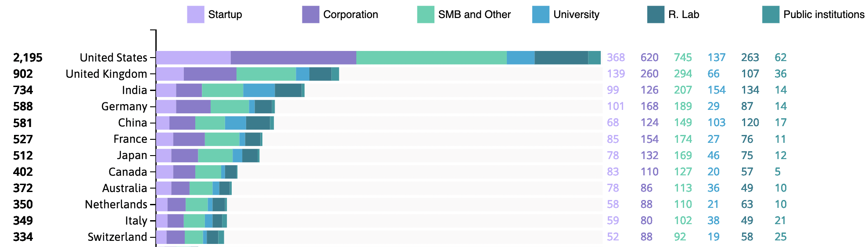Click the Japan country axis label
This screenshot has height=247, width=868.
pos(132,156)
